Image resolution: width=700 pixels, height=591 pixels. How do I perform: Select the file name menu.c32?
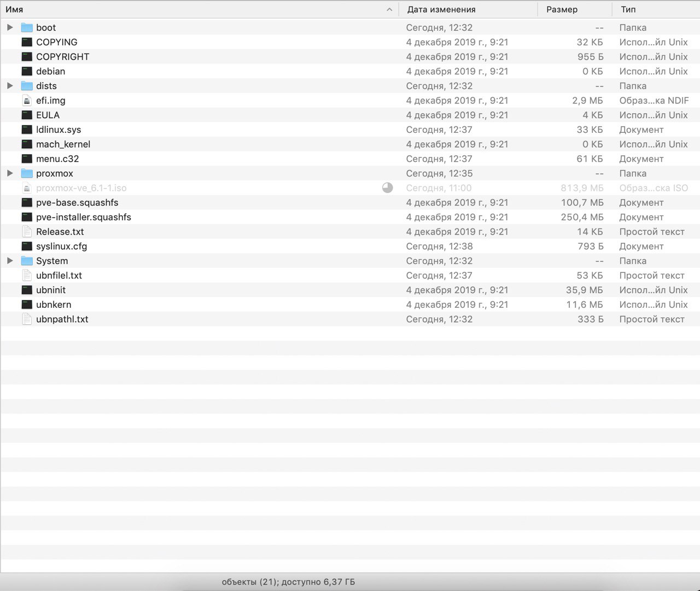pos(57,159)
